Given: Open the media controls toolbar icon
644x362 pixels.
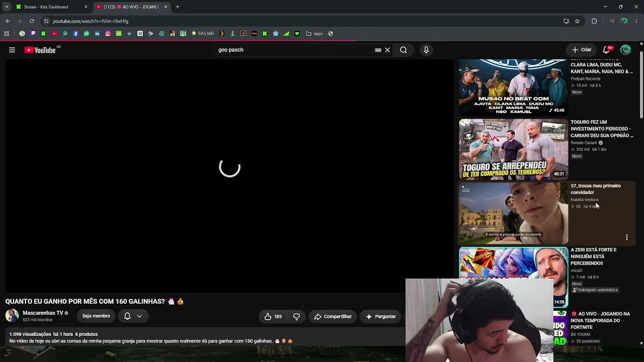Looking at the screenshot, I should [612, 21].
